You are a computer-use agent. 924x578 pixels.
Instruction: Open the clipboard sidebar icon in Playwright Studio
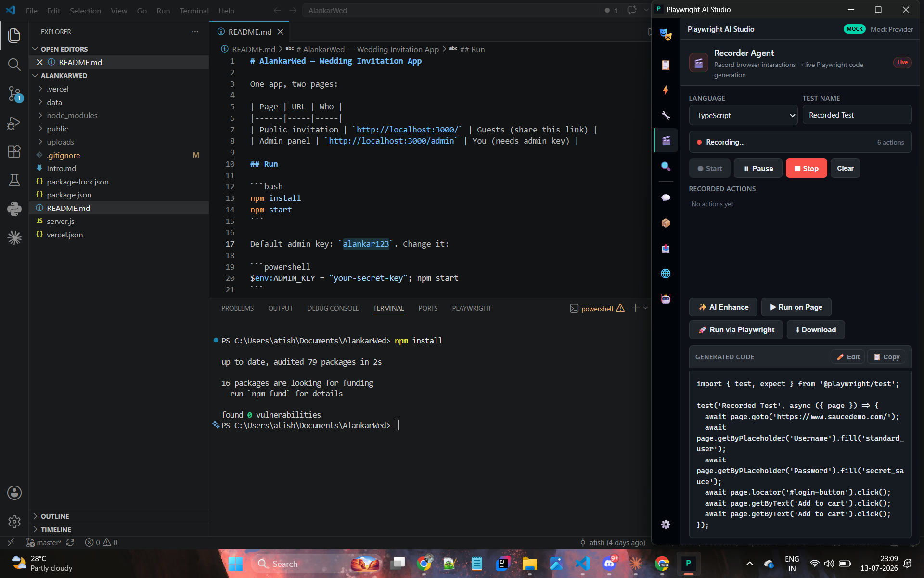(666, 65)
